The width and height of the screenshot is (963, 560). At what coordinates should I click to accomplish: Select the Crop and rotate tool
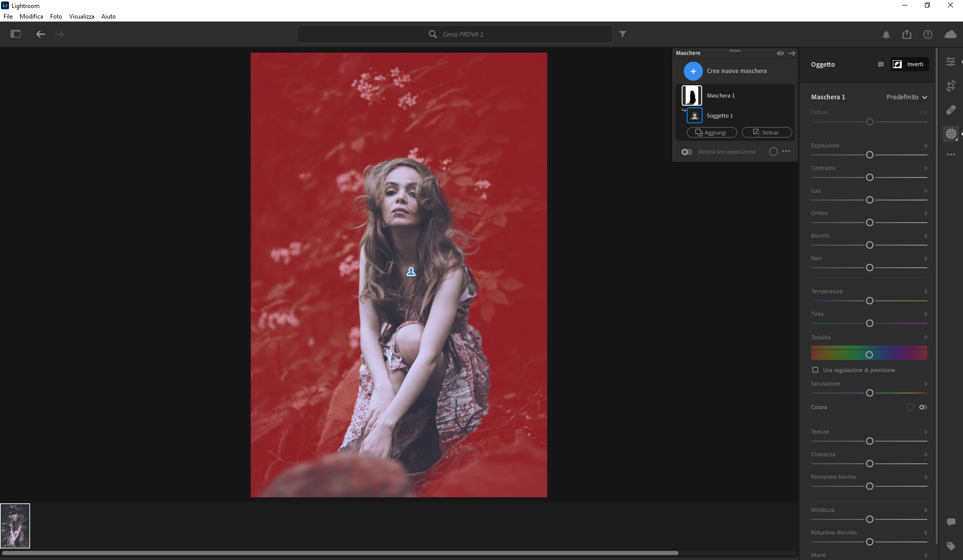(x=950, y=86)
